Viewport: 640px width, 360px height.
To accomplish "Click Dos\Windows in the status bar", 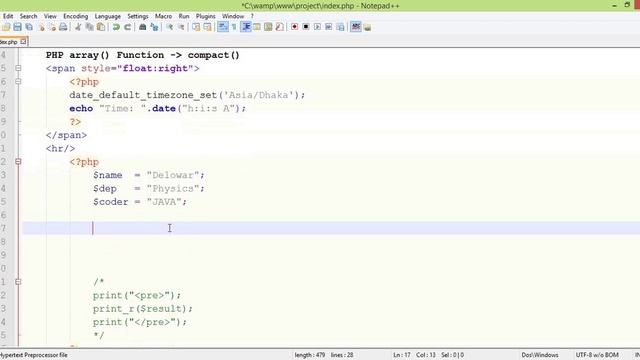I will [x=540, y=355].
